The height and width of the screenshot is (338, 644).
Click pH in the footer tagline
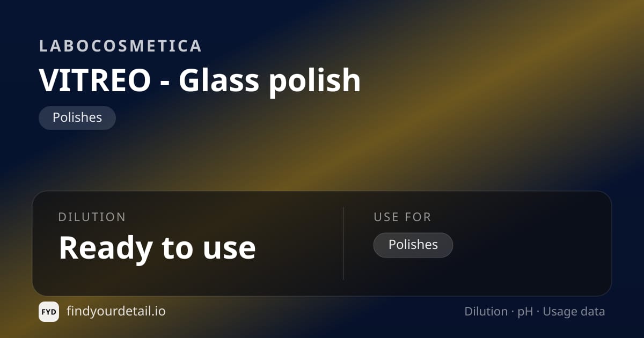point(525,312)
